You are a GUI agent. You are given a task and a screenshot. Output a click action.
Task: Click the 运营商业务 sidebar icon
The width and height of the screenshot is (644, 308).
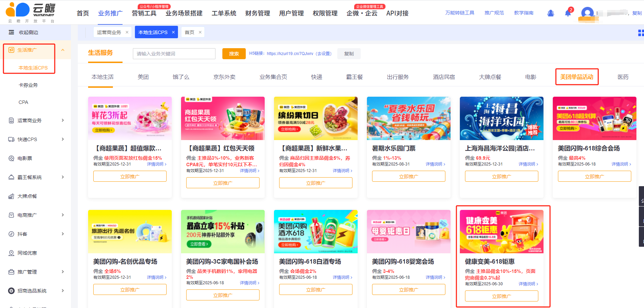pyautogui.click(x=11, y=120)
